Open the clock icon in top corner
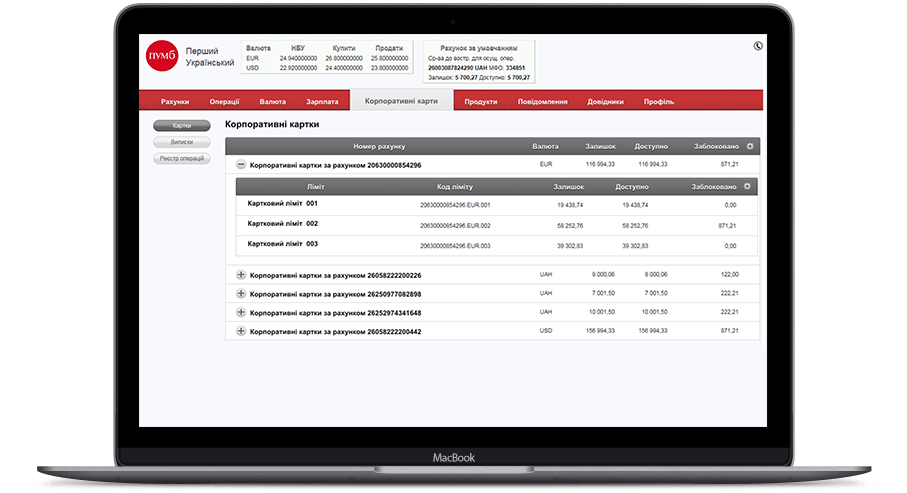The width and height of the screenshot is (907, 493). (758, 46)
